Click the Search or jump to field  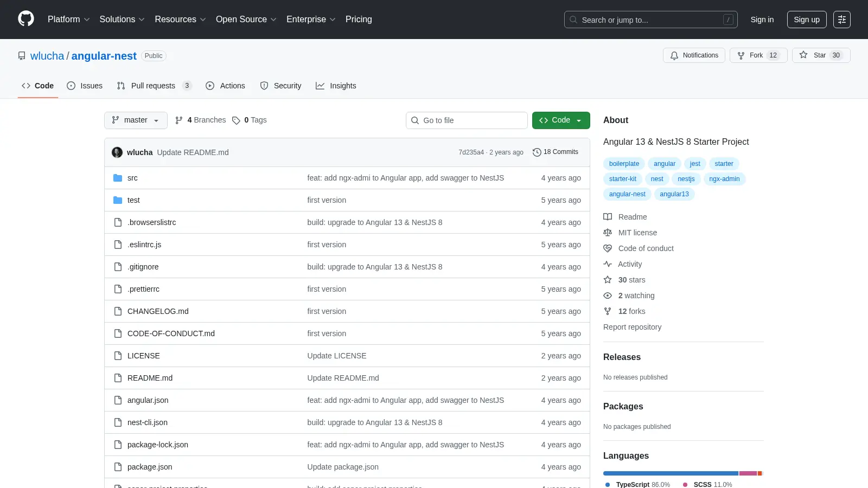point(651,20)
